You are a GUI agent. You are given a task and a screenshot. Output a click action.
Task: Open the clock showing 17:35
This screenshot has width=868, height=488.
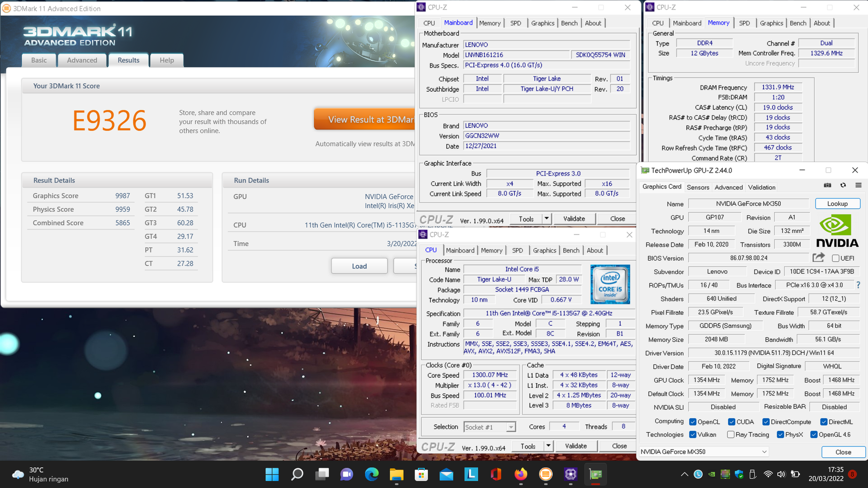pyautogui.click(x=826, y=474)
